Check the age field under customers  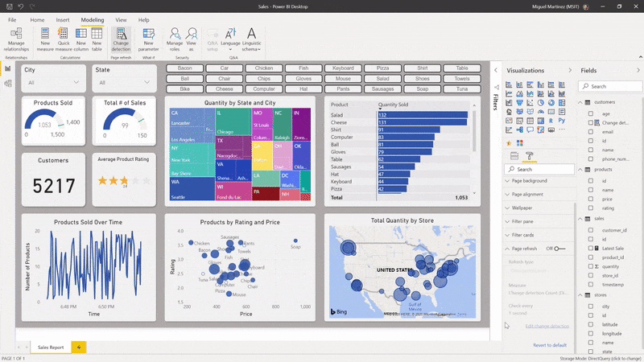590,114
